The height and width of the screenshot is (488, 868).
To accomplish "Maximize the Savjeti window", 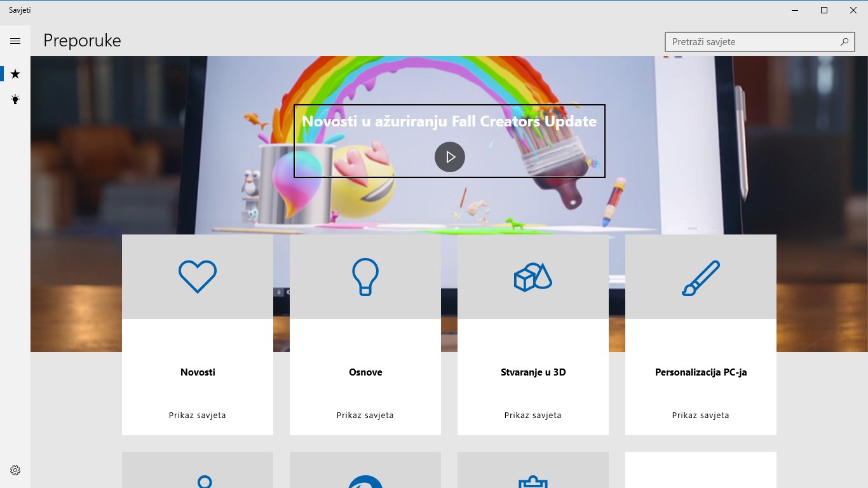I will pyautogui.click(x=824, y=10).
